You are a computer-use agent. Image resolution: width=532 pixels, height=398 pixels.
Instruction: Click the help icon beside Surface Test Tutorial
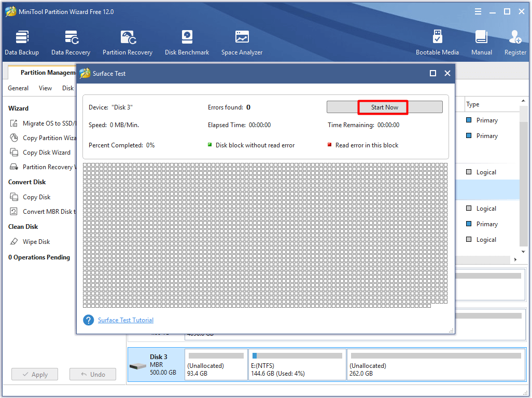pos(88,320)
